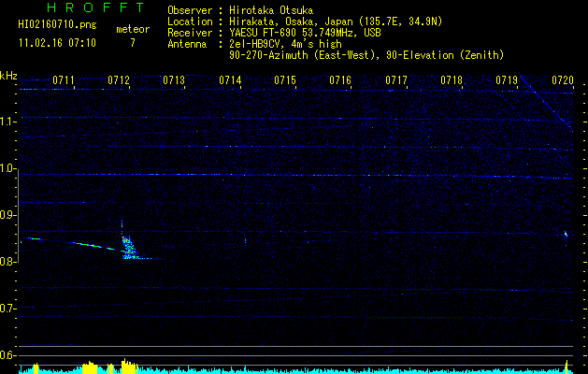Click the meteor count value 7
The image size is (588, 374).
coord(133,43)
